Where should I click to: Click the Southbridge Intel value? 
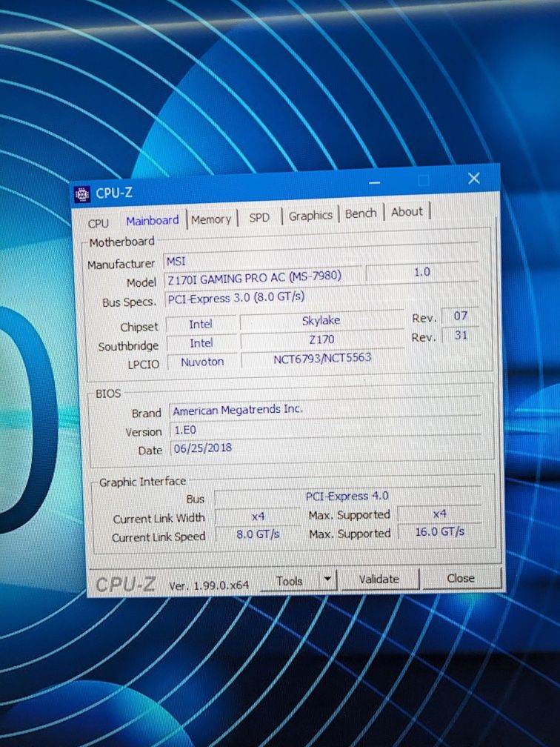pos(201,343)
